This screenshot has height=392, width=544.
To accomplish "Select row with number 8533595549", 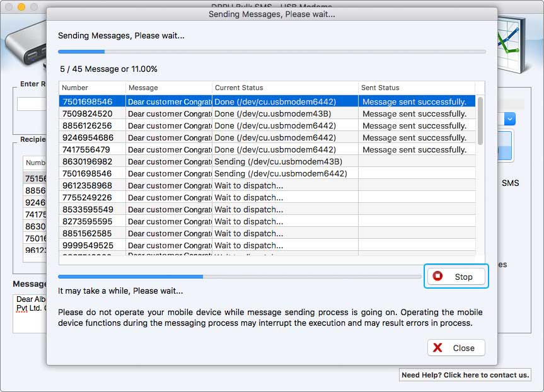I will [x=267, y=209].
